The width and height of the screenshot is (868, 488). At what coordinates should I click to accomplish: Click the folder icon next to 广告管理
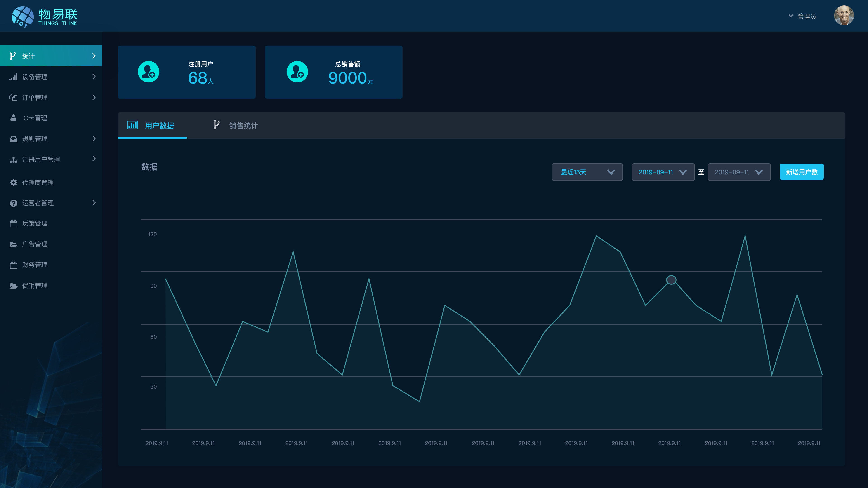(14, 244)
